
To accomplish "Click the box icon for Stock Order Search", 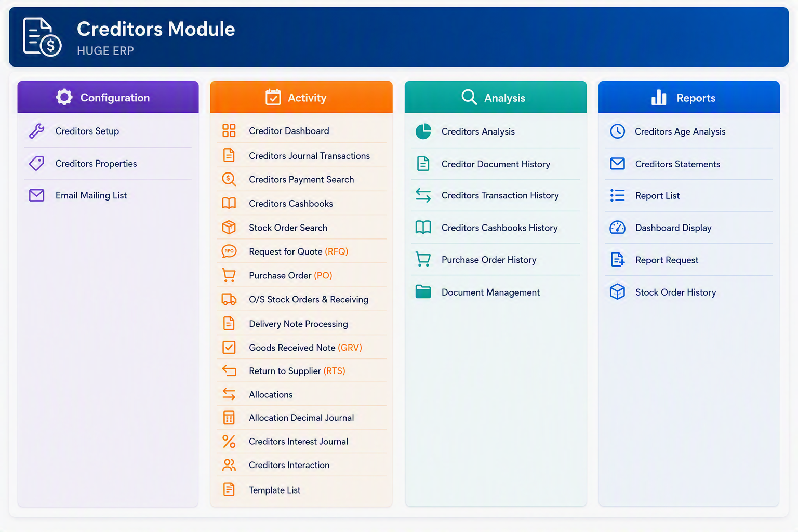I will pyautogui.click(x=229, y=227).
